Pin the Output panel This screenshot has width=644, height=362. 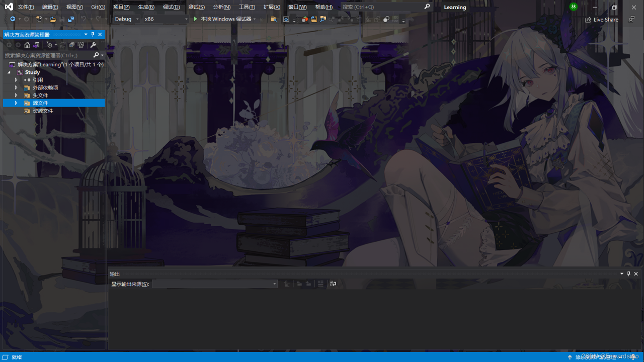point(629,274)
